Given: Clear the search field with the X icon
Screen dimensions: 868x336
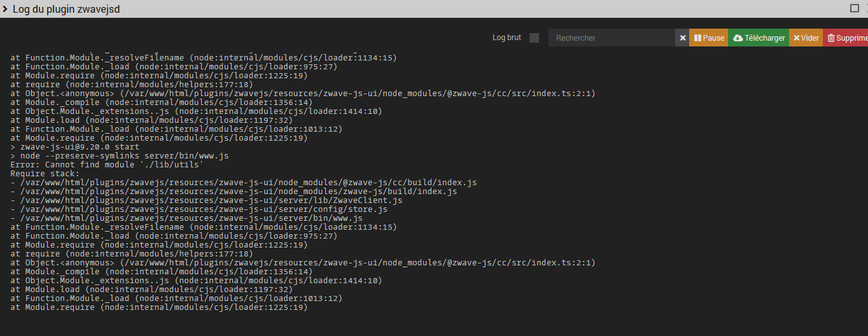Looking at the screenshot, I should [682, 38].
